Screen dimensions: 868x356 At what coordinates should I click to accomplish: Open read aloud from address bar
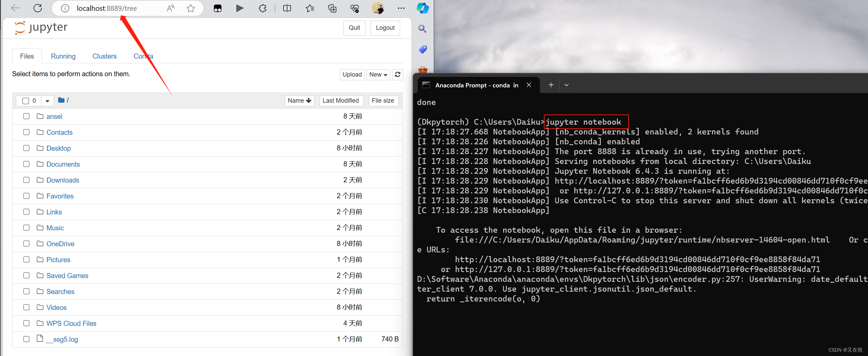point(171,8)
